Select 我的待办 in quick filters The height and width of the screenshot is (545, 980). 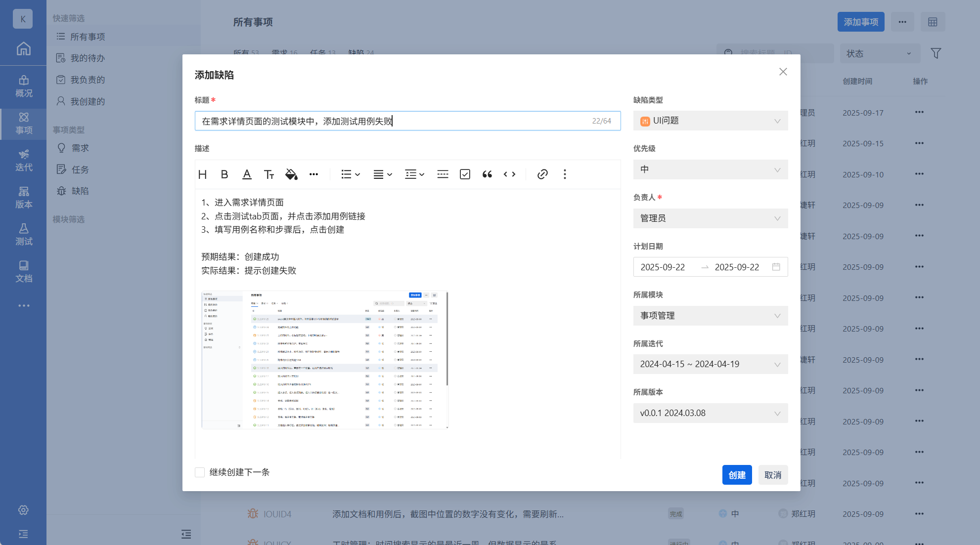pyautogui.click(x=88, y=58)
